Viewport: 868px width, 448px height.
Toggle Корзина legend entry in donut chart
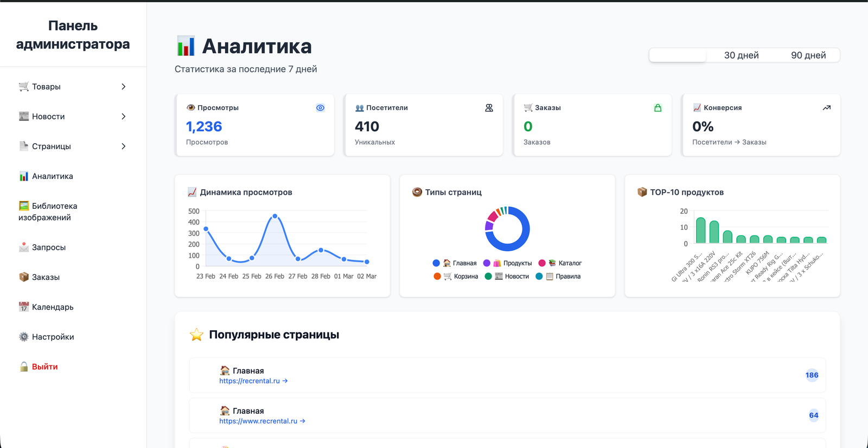[456, 276]
